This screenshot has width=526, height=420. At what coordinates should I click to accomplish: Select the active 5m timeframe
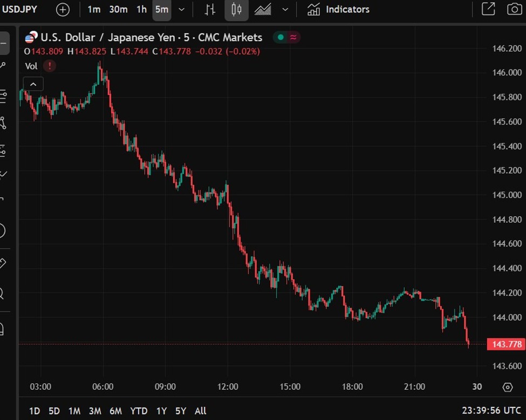162,9
